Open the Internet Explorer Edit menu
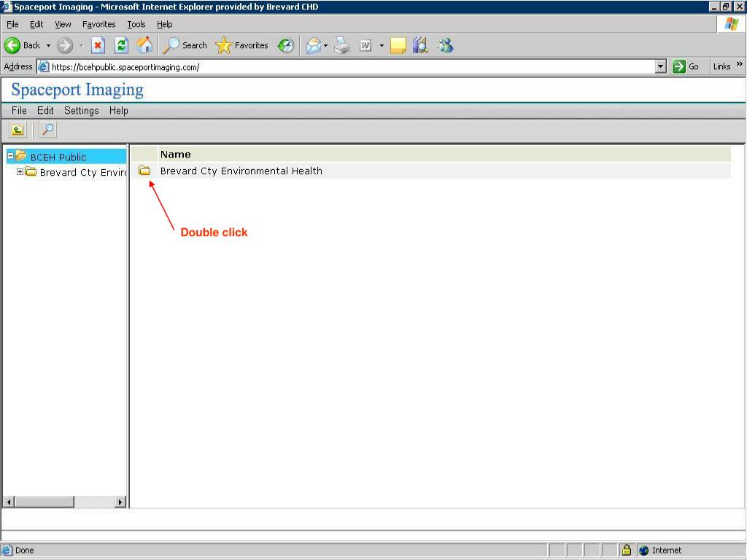This screenshot has width=747, height=560. (36, 24)
